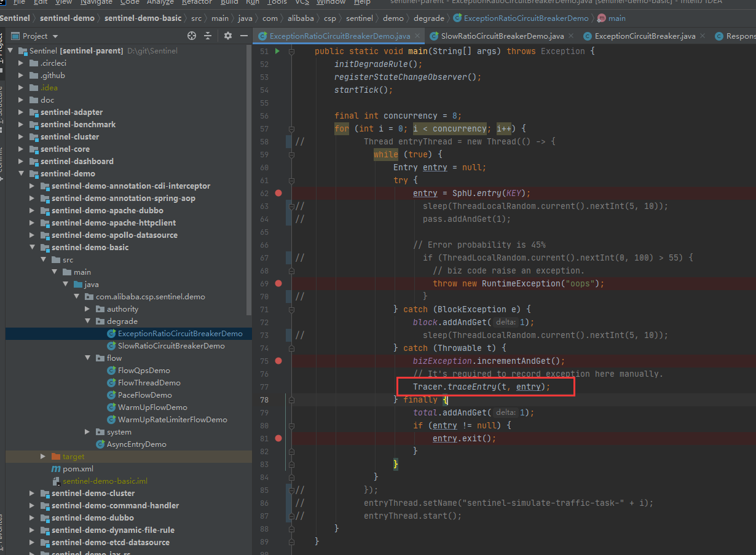Select the ExceptionRatioCircuitBreakerDemo.java editor tab

click(339, 36)
